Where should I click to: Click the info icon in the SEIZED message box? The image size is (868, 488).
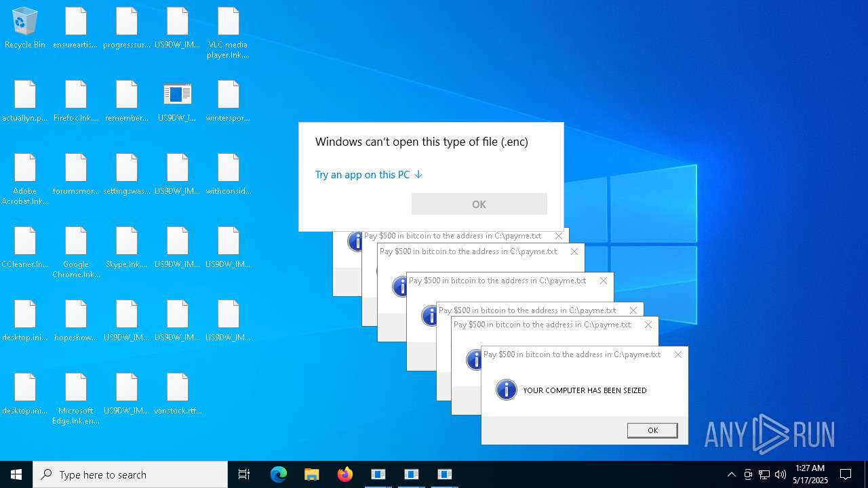click(x=507, y=390)
